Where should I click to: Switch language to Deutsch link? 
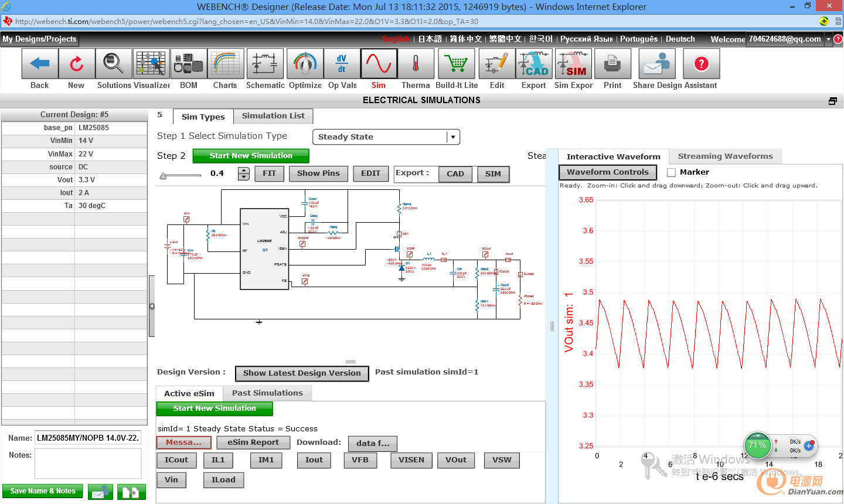click(680, 39)
